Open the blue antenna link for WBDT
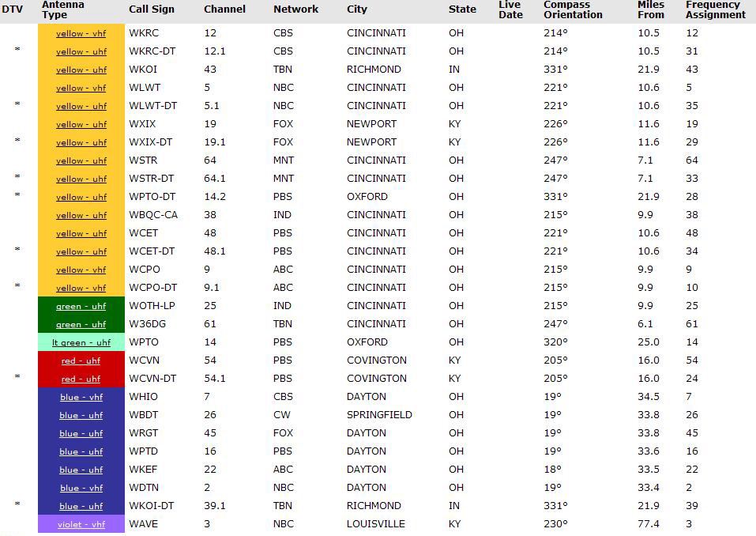 pos(81,415)
